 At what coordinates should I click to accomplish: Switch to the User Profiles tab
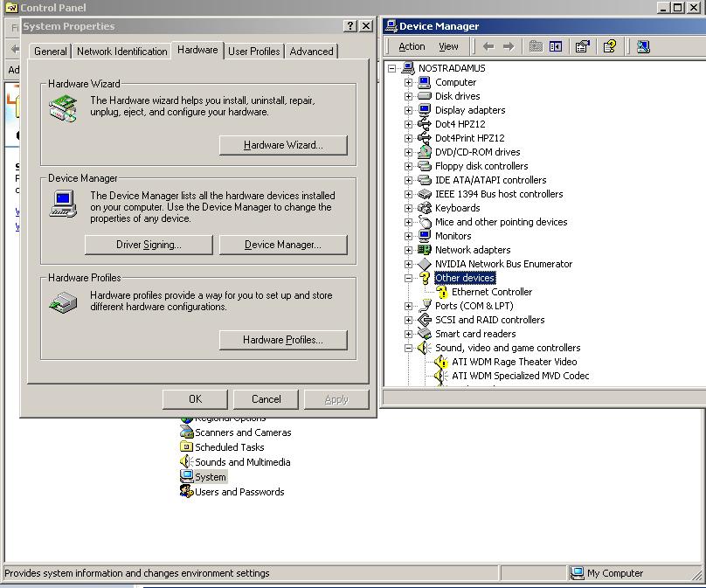[254, 52]
